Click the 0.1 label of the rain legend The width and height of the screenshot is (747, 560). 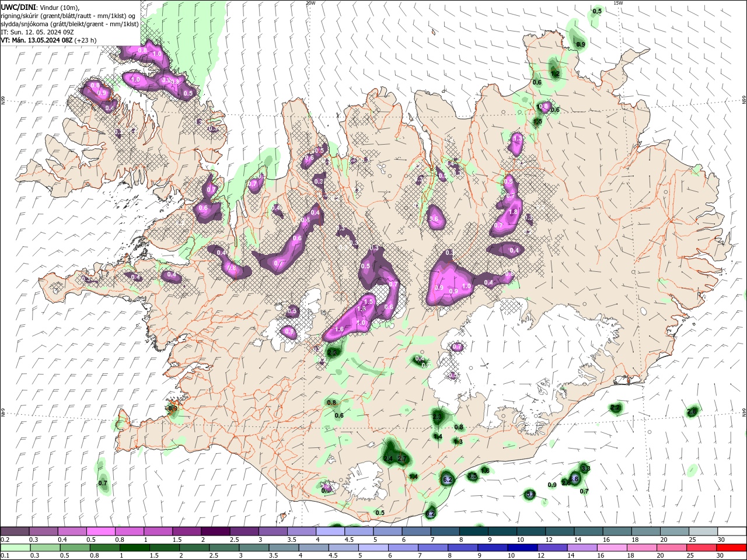click(5, 556)
